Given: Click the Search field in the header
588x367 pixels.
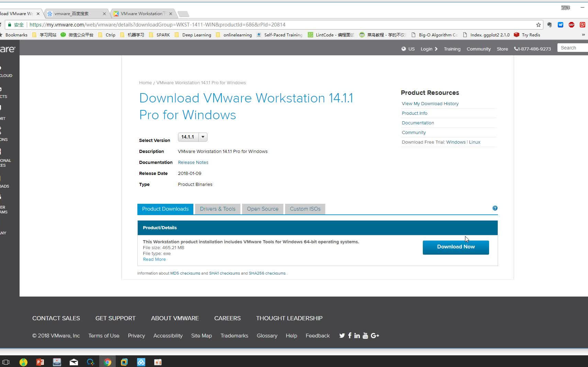Looking at the screenshot, I should pyautogui.click(x=573, y=48).
